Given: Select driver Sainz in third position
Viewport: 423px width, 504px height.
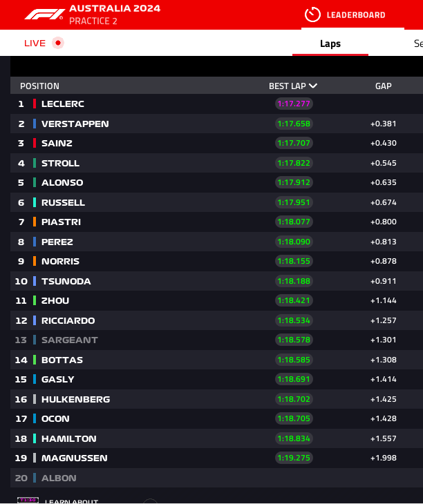Looking at the screenshot, I should point(57,143).
